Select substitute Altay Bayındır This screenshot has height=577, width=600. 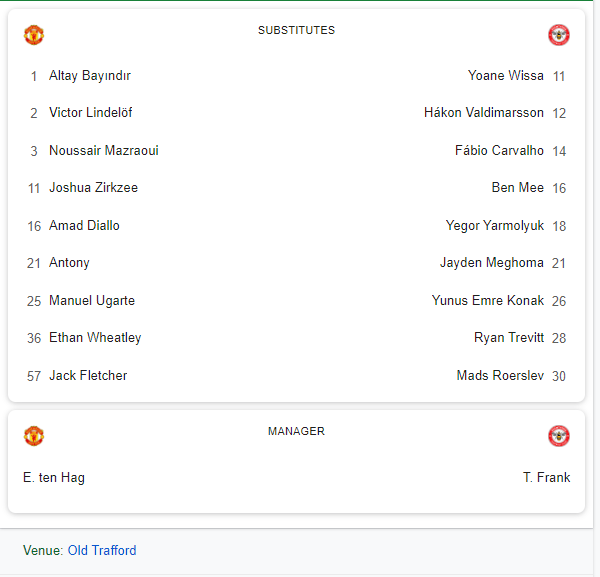90,76
